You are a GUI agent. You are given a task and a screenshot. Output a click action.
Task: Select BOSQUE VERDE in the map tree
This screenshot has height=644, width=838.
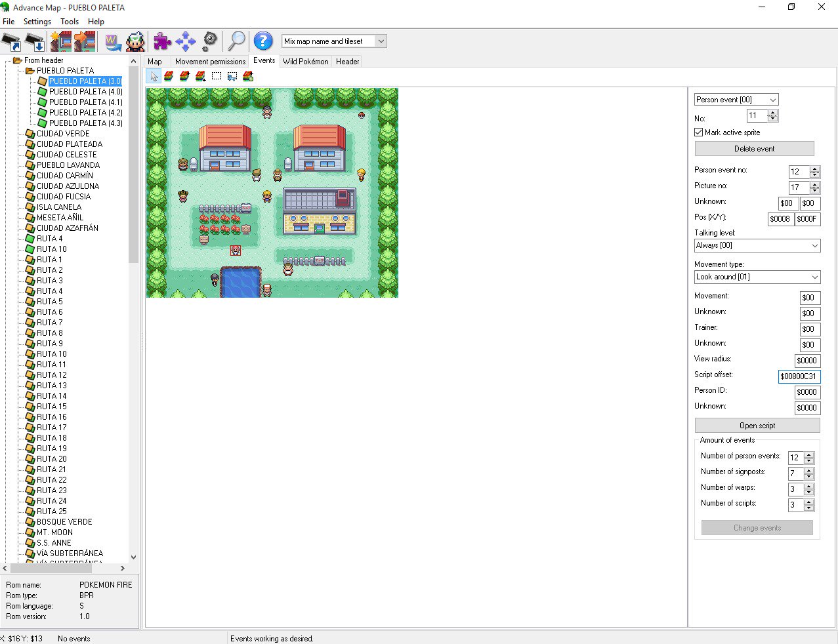pos(64,522)
